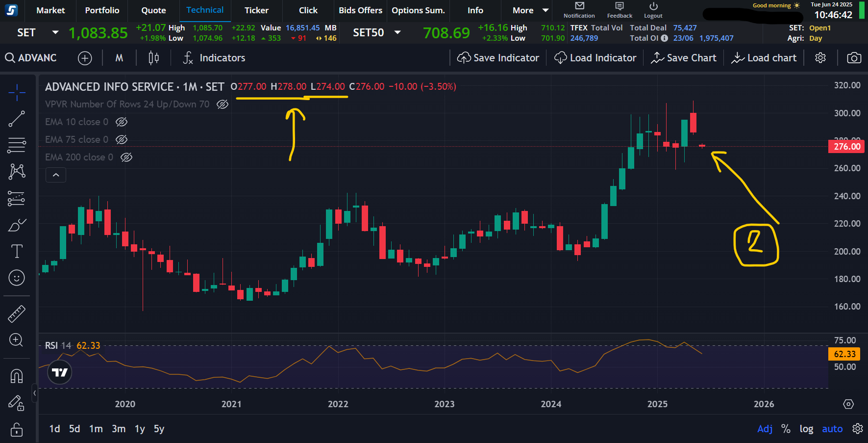Expand the side panel handle arrow

click(34, 393)
